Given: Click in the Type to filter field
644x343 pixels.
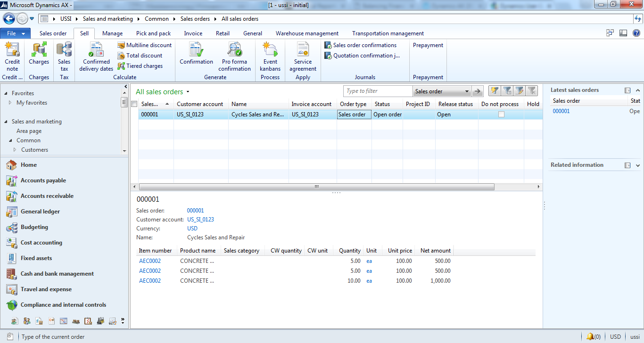Looking at the screenshot, I should click(378, 91).
